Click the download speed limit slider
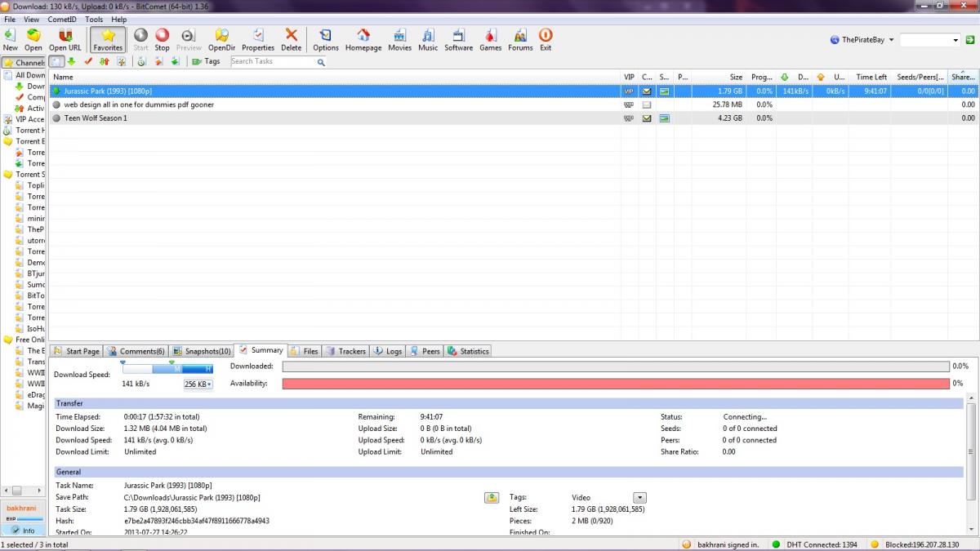Image resolution: width=980 pixels, height=551 pixels. click(167, 368)
